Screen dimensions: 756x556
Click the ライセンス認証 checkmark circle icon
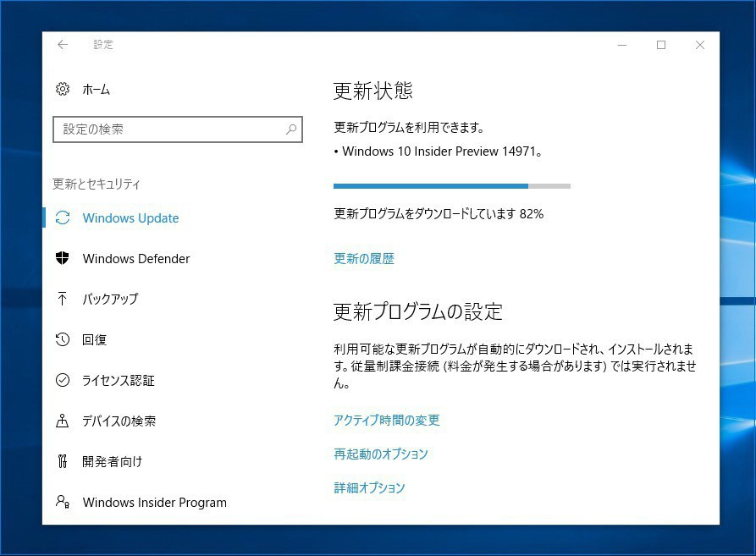[x=63, y=380]
